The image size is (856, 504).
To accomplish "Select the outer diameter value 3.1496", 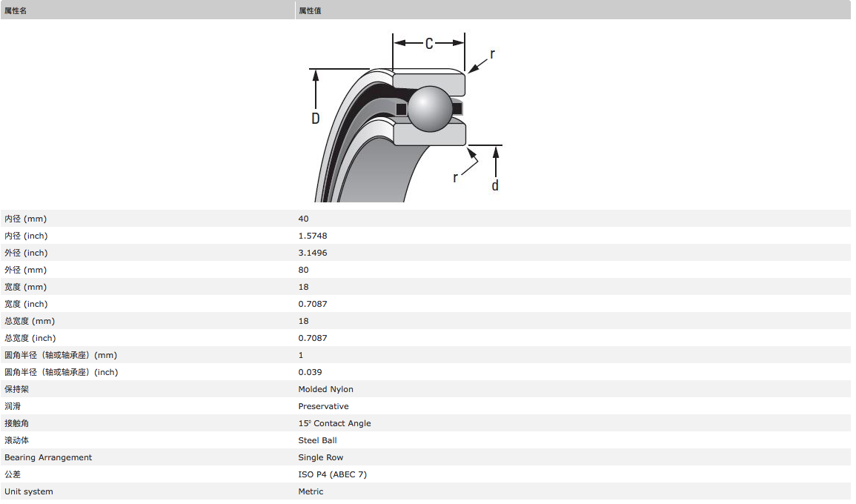I will click(x=313, y=253).
